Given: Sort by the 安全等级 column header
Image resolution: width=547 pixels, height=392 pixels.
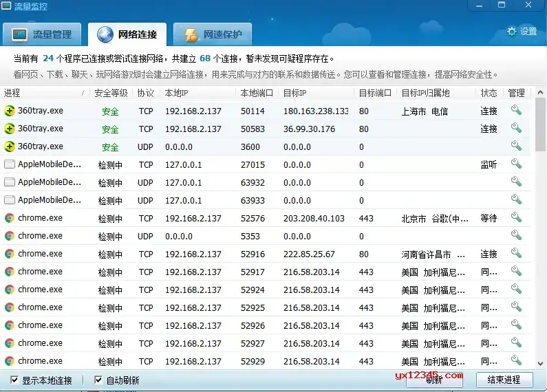Looking at the screenshot, I should tap(111, 93).
